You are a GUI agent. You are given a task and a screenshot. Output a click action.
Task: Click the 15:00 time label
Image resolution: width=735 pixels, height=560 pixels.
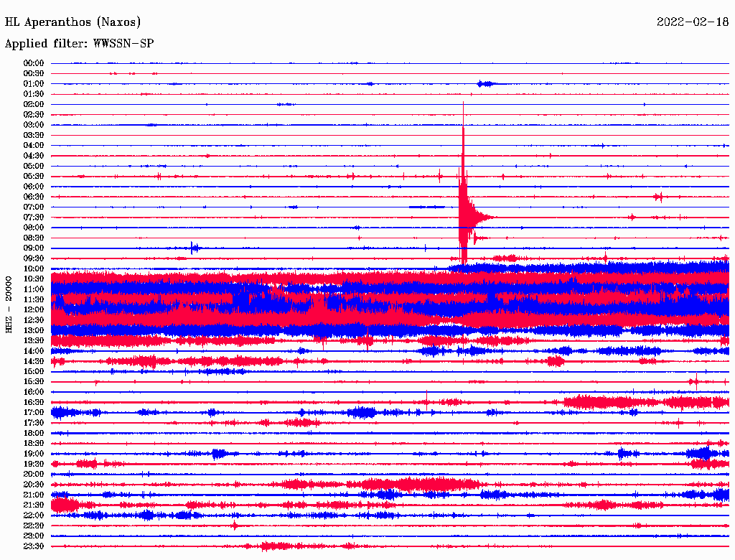point(34,371)
